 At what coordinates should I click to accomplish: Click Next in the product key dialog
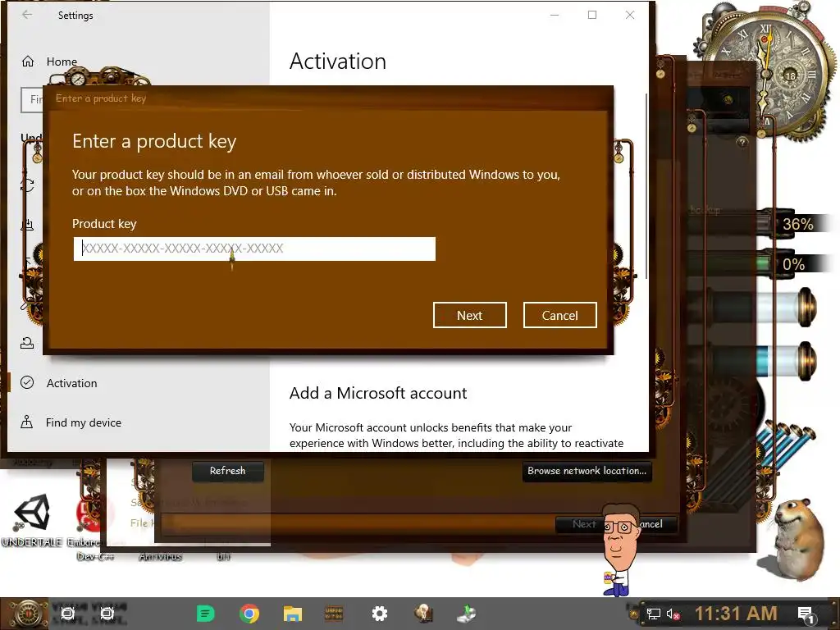tap(470, 315)
